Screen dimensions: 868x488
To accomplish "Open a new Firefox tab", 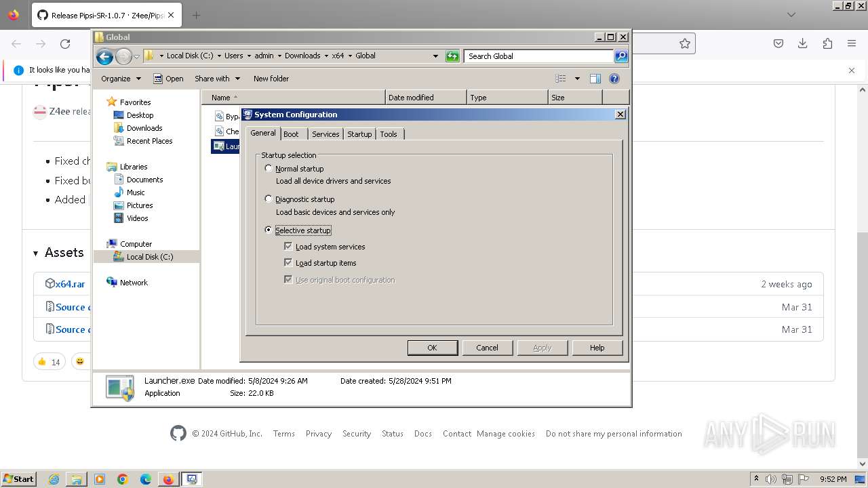I will (x=197, y=15).
